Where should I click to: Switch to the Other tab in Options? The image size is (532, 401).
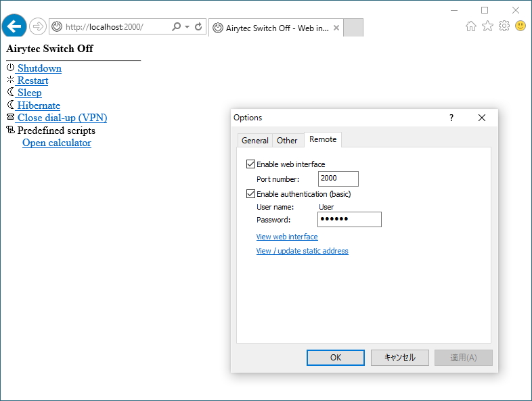pos(287,141)
